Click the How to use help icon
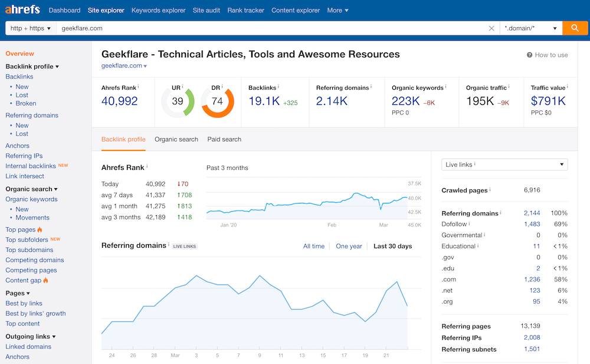This screenshot has height=364, width=590. click(x=530, y=55)
